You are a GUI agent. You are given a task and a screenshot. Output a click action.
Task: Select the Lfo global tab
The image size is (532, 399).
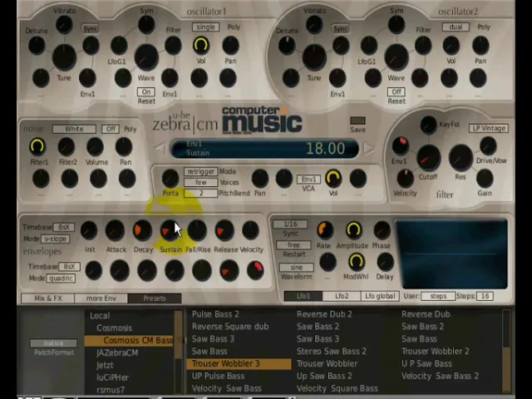point(380,296)
